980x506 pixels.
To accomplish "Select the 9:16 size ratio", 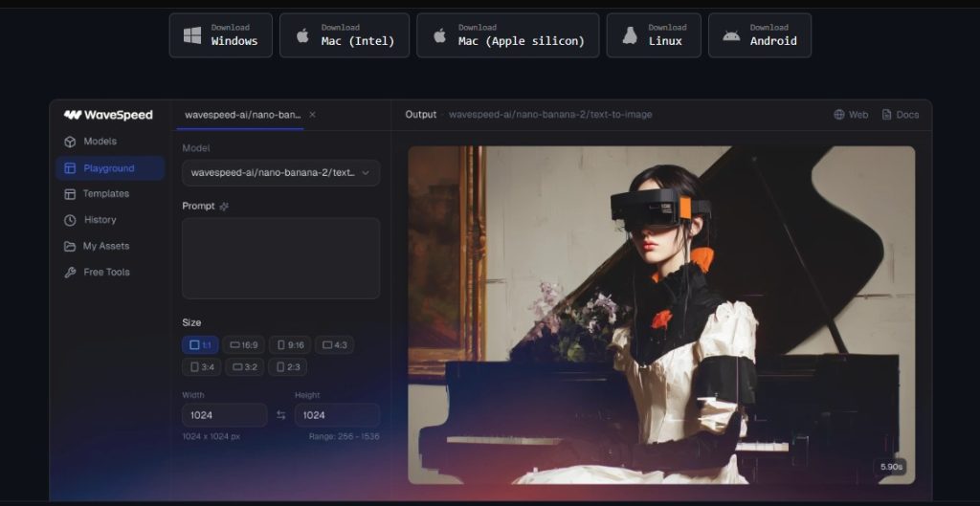I will (x=290, y=345).
